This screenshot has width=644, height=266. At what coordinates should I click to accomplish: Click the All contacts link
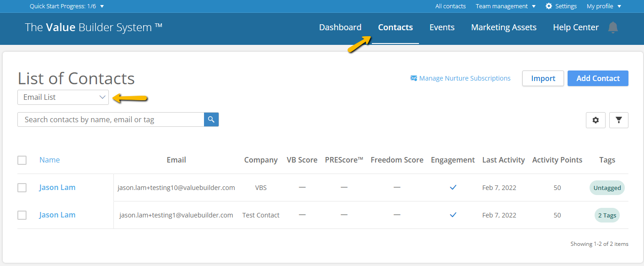coord(451,6)
